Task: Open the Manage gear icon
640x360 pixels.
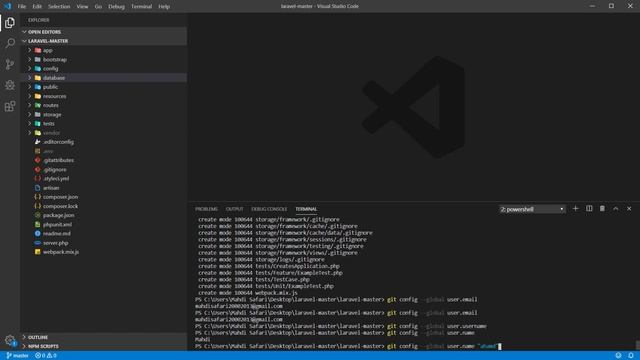Action: tap(10, 340)
